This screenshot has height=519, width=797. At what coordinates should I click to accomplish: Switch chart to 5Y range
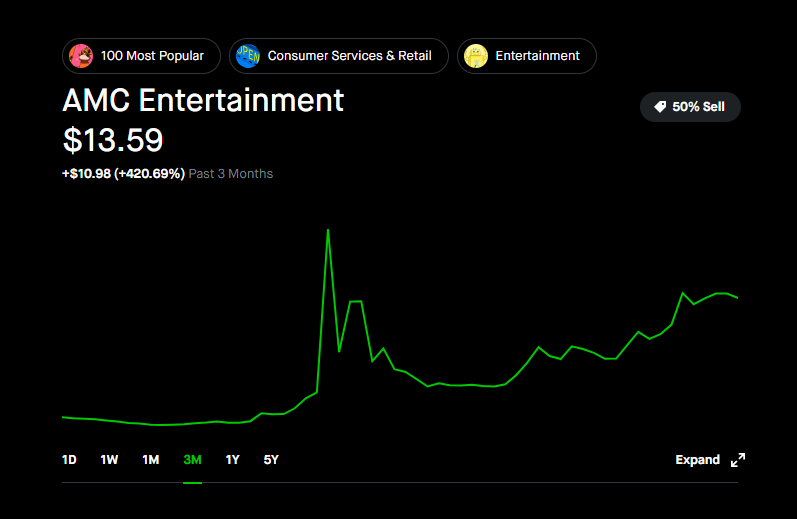271,460
